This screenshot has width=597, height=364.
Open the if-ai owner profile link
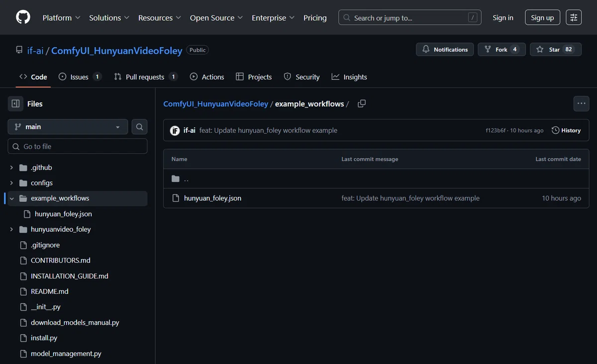[35, 50]
